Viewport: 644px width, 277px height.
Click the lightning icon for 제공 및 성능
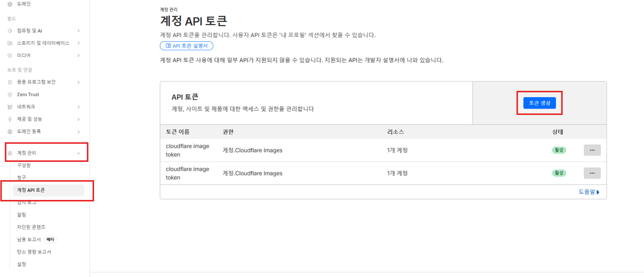coord(10,119)
